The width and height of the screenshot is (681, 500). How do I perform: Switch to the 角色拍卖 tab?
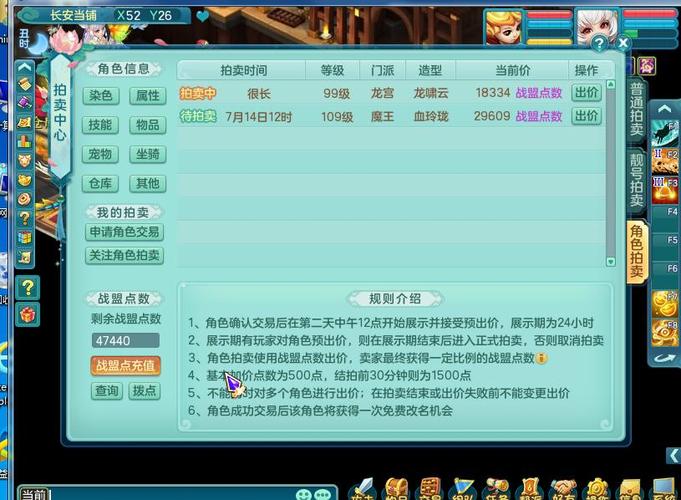pyautogui.click(x=637, y=251)
